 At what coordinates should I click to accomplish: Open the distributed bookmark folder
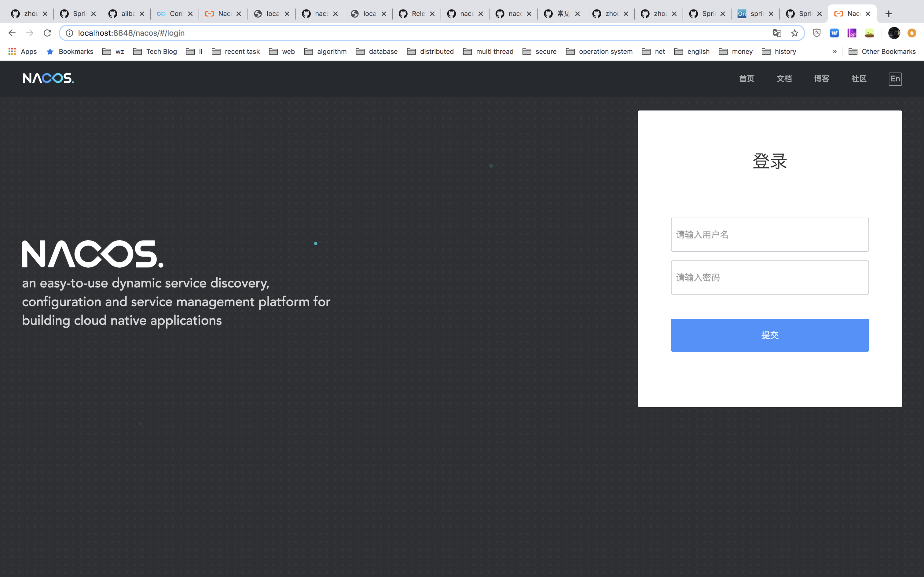click(x=430, y=52)
